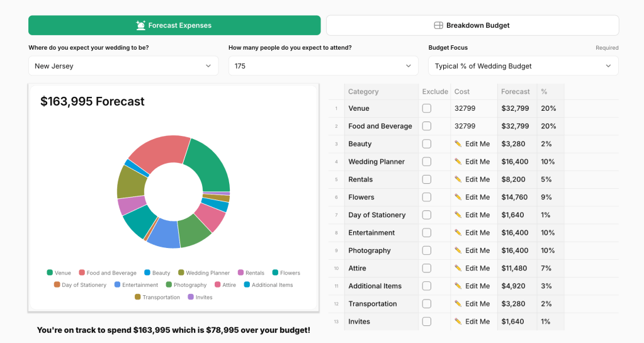This screenshot has height=343, width=644.
Task: Click pencil icon in the Wedding Planner row
Action: point(458,162)
